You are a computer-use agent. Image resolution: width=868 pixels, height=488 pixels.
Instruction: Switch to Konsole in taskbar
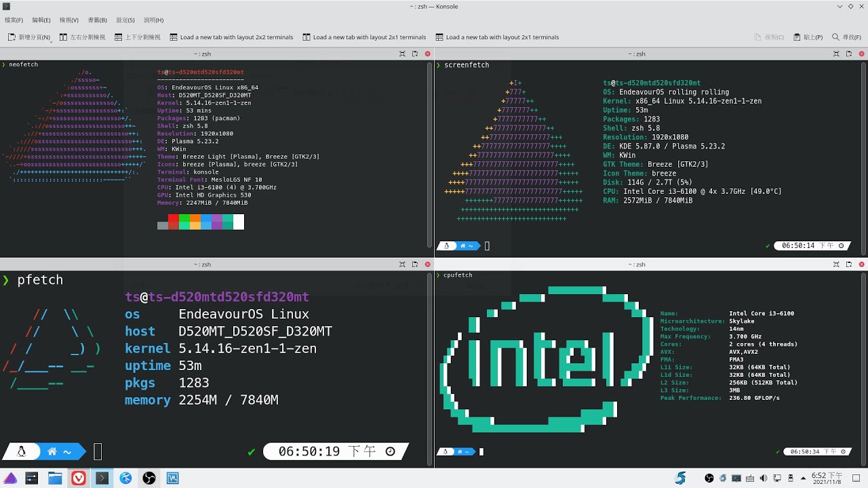102,478
